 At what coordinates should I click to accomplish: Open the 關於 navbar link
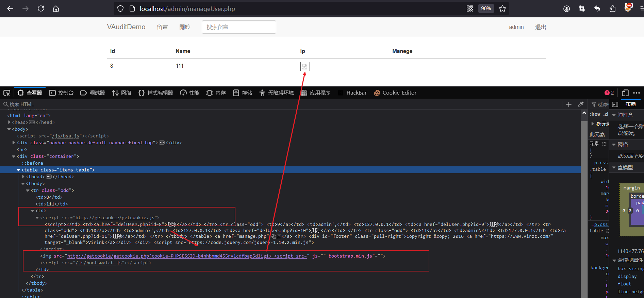point(185,27)
